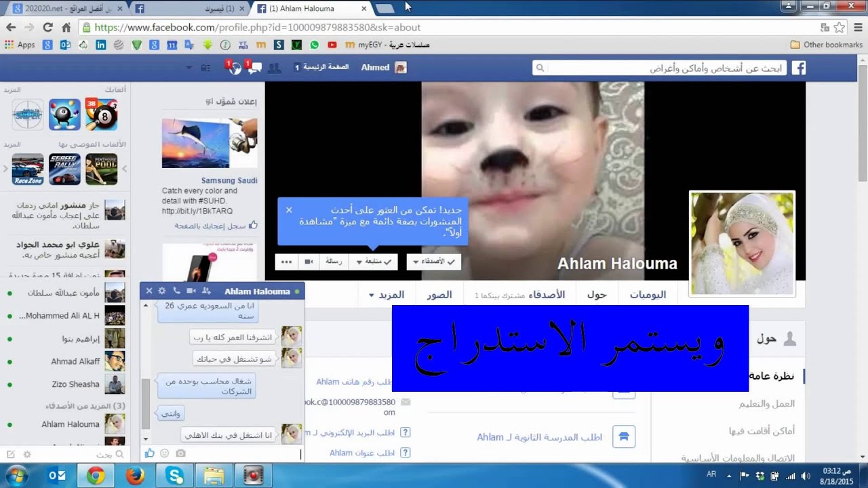Open the friend requests icon
The image size is (868, 488).
tap(274, 68)
